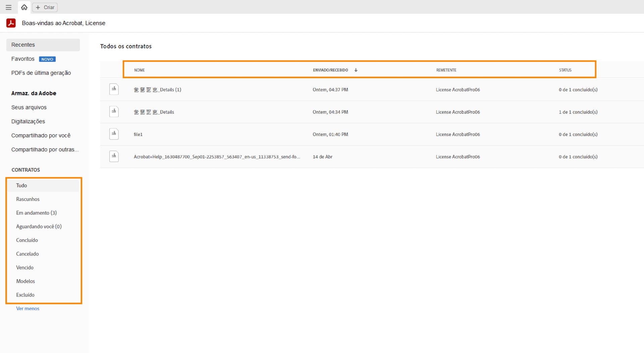Show Aguardando você (0) agreements

pyautogui.click(x=39, y=227)
